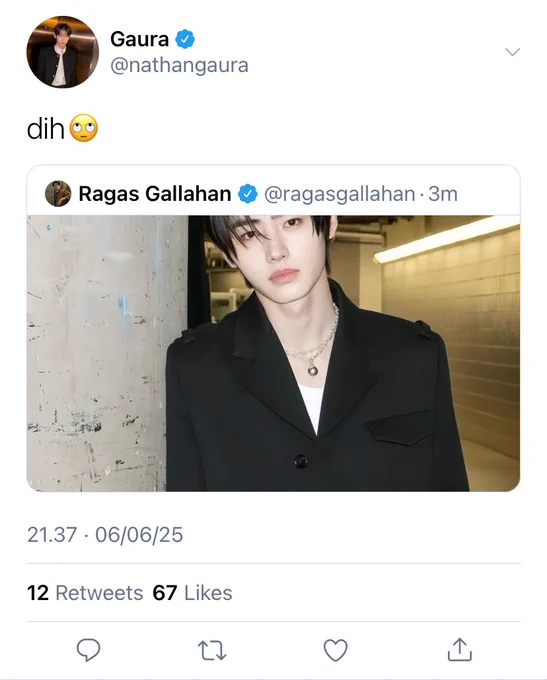Open Gaura's profile picture

(62, 52)
